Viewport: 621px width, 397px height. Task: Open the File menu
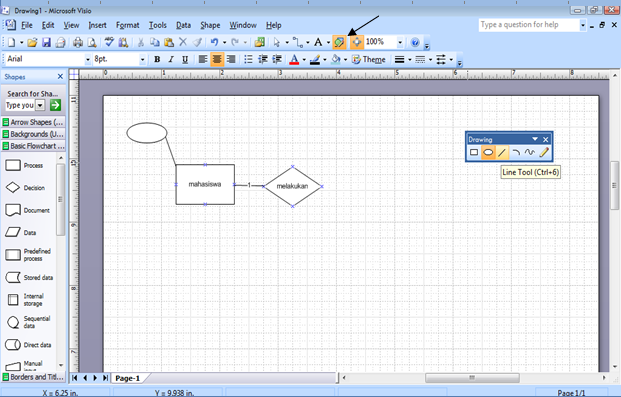coord(27,25)
